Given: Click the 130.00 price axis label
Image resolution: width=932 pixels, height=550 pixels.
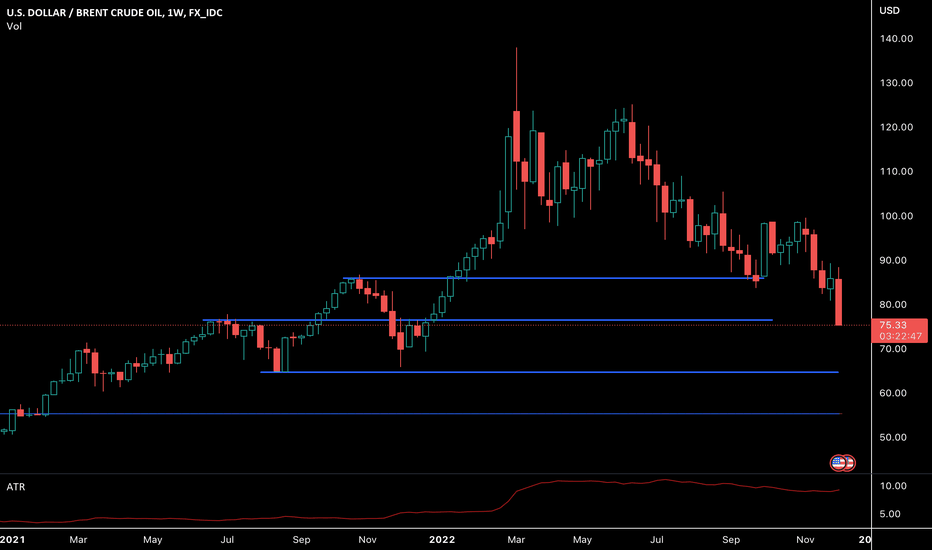Looking at the screenshot, I should 896,83.
